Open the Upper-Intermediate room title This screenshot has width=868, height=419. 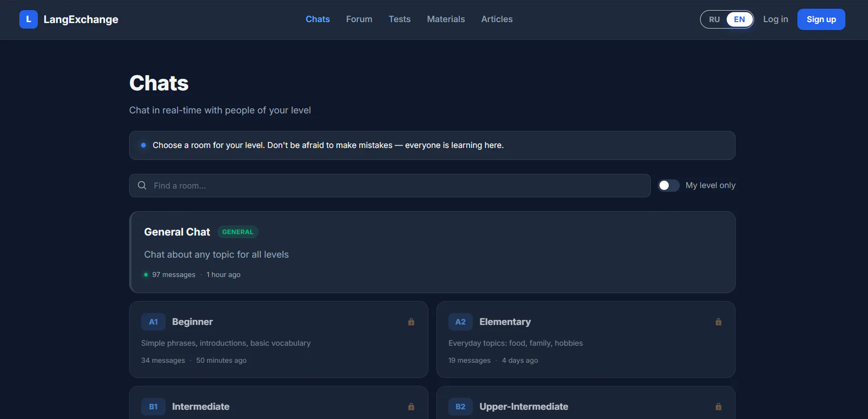[x=524, y=407]
